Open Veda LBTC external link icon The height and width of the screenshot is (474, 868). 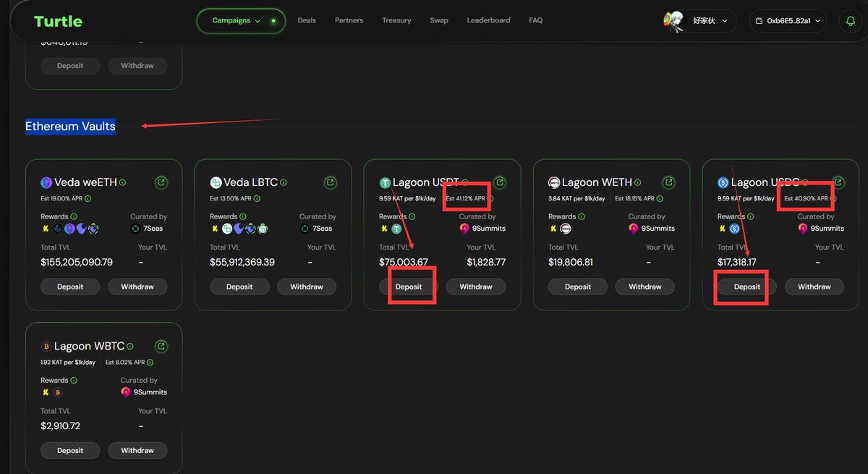click(x=331, y=182)
